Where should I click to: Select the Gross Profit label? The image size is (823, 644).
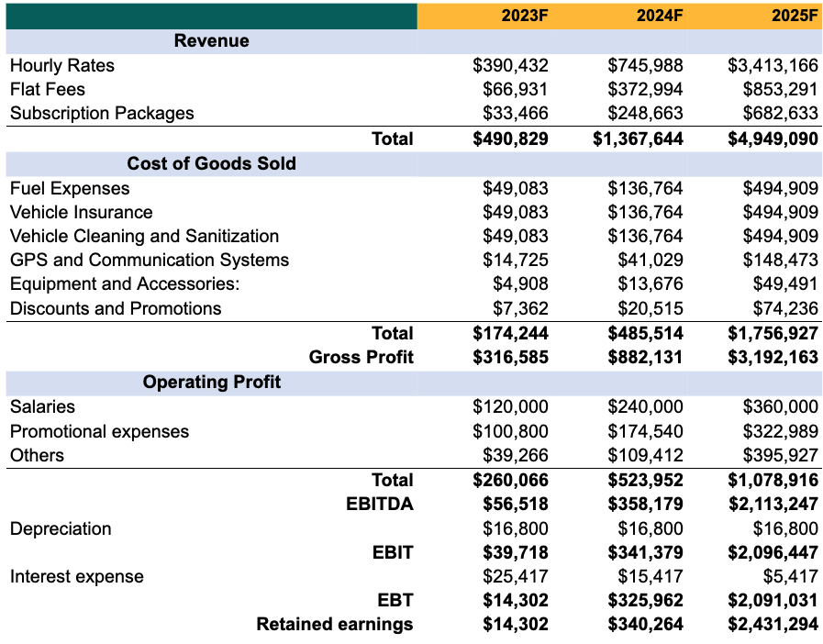(x=361, y=358)
